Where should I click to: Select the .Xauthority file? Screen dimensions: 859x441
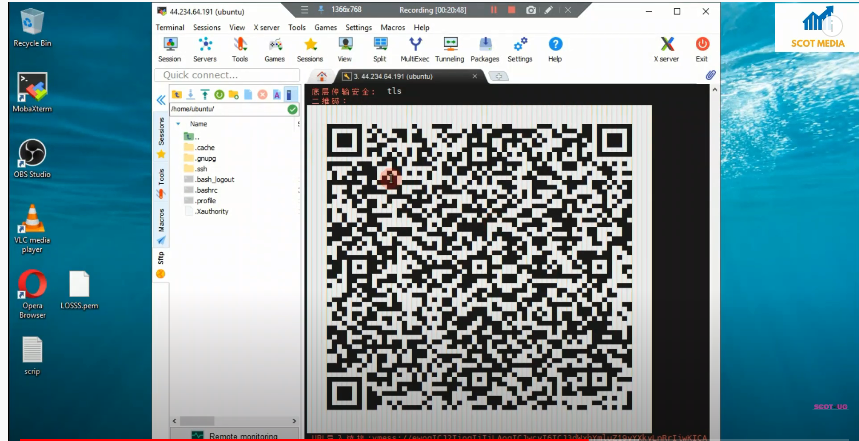(x=207, y=211)
